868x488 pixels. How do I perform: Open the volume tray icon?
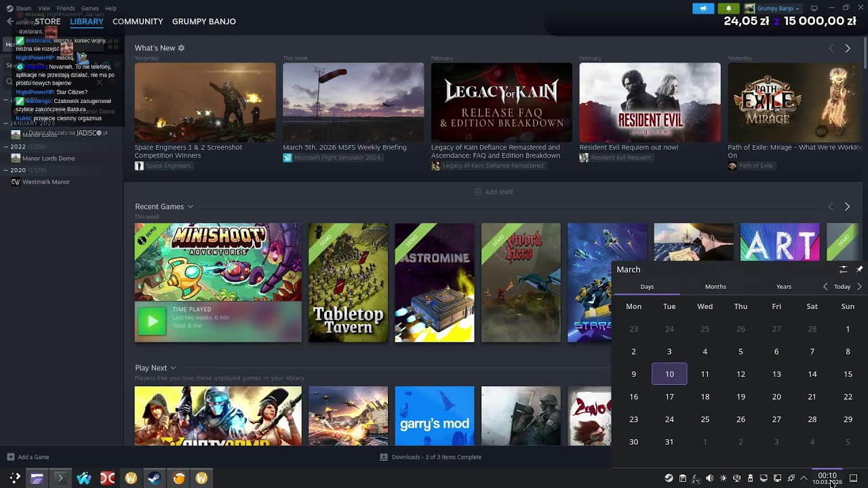pos(709,478)
